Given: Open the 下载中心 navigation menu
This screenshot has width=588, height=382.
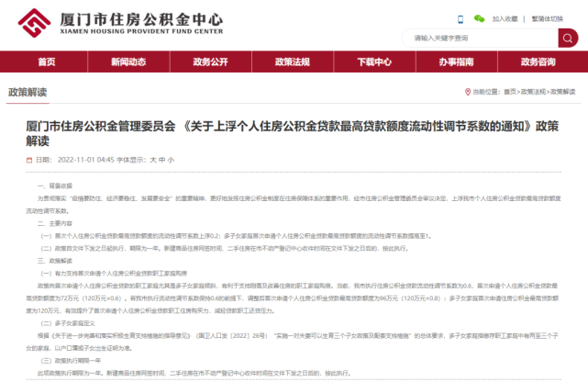Looking at the screenshot, I should [x=374, y=62].
